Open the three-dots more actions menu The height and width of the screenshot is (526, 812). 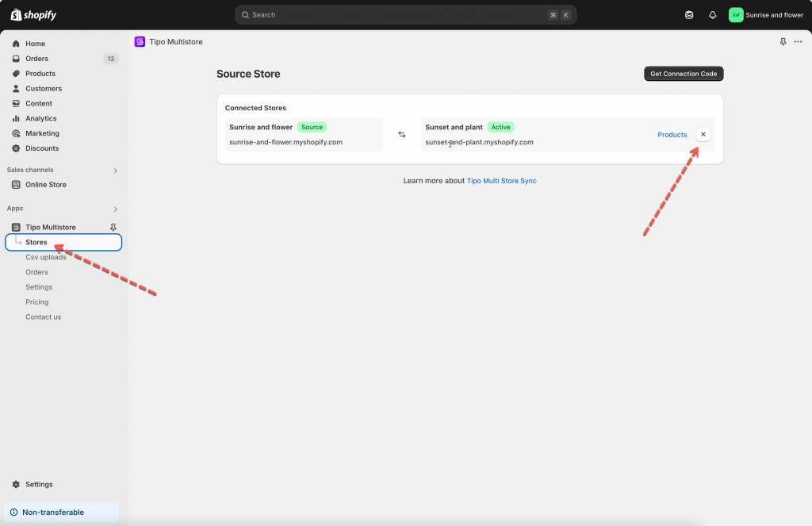[x=798, y=42]
